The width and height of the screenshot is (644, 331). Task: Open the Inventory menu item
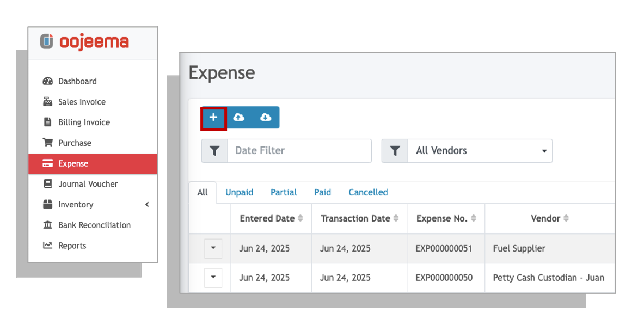click(x=76, y=205)
